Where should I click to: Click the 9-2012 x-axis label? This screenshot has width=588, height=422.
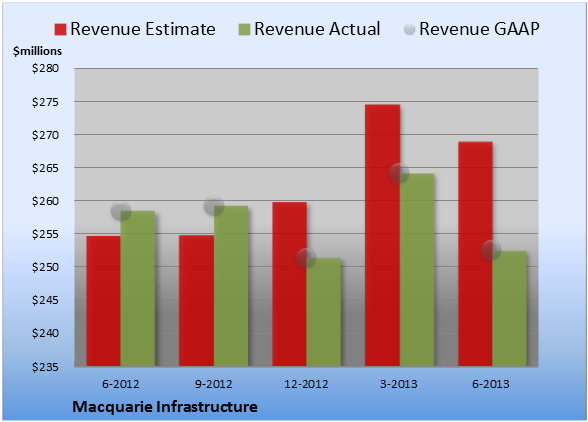point(213,384)
